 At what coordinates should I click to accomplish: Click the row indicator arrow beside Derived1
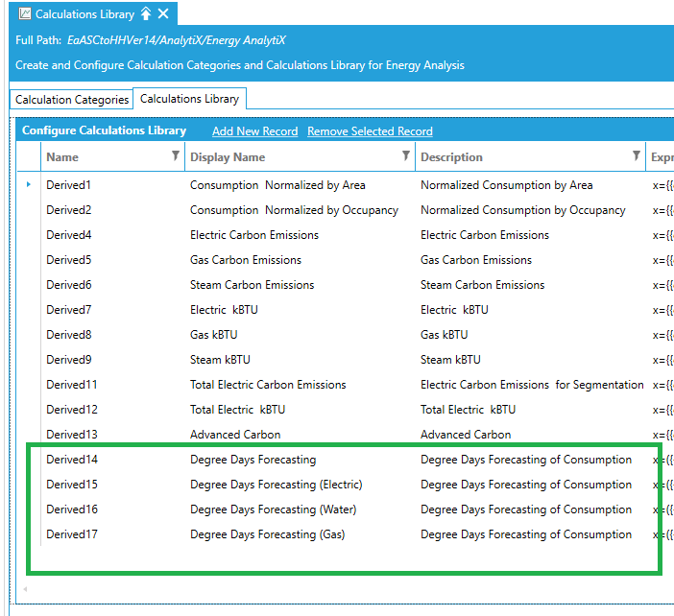coord(29,185)
